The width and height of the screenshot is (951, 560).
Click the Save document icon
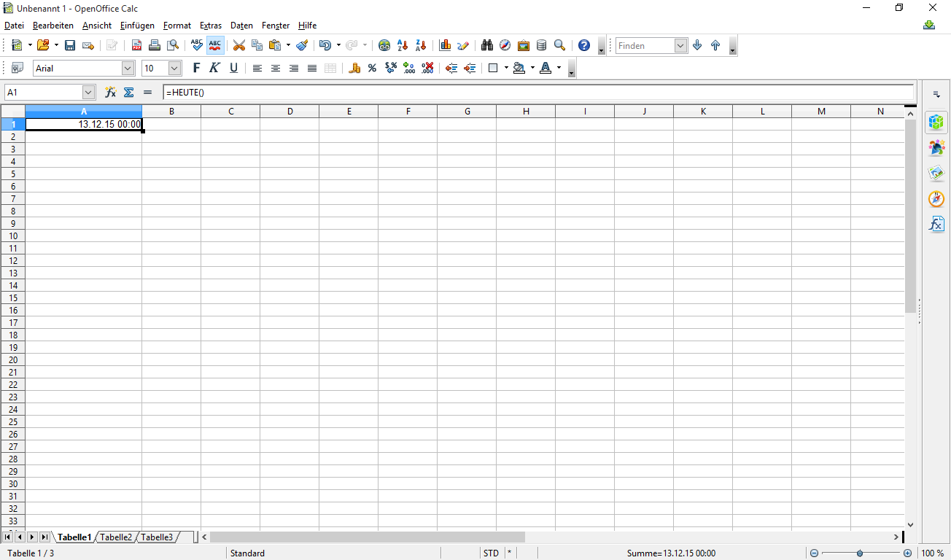pyautogui.click(x=70, y=45)
